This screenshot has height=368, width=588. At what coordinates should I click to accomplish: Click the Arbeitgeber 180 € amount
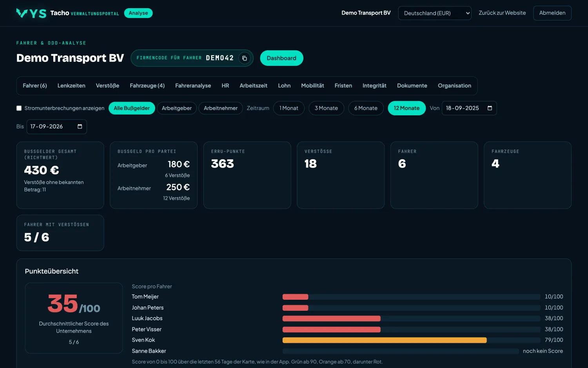point(179,164)
